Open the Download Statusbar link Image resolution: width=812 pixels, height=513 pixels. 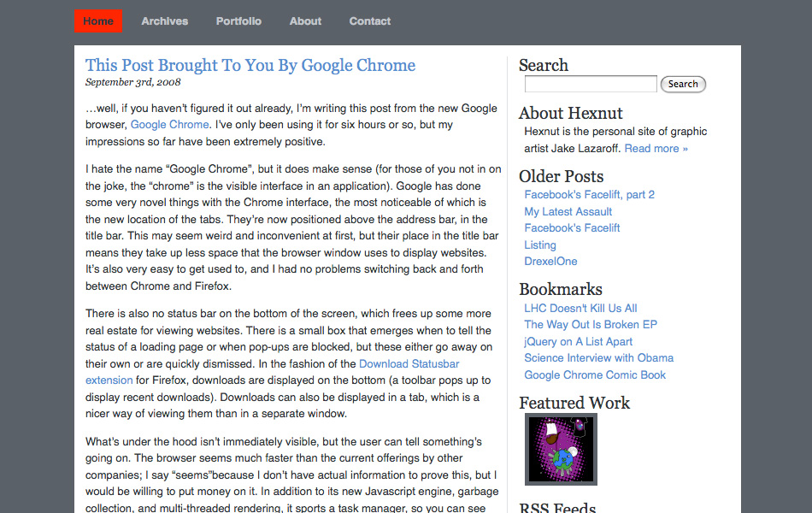409,363
